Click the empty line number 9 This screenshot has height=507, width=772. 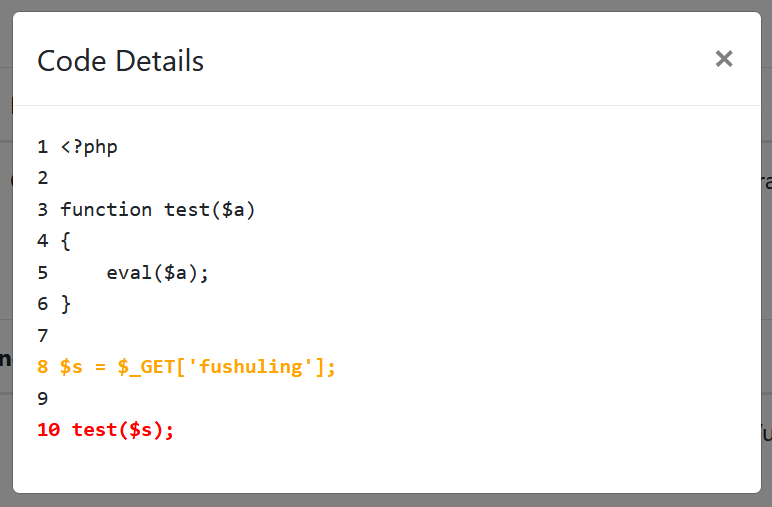pyautogui.click(x=43, y=398)
